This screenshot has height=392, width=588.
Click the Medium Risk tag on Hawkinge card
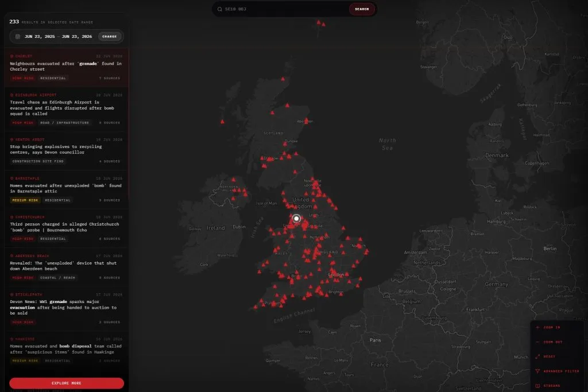25,360
